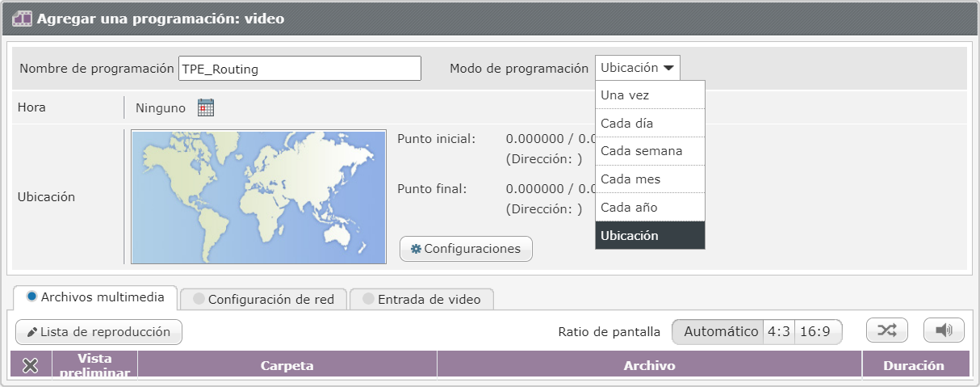
Task: Click the Carpeta column header
Action: point(287,365)
